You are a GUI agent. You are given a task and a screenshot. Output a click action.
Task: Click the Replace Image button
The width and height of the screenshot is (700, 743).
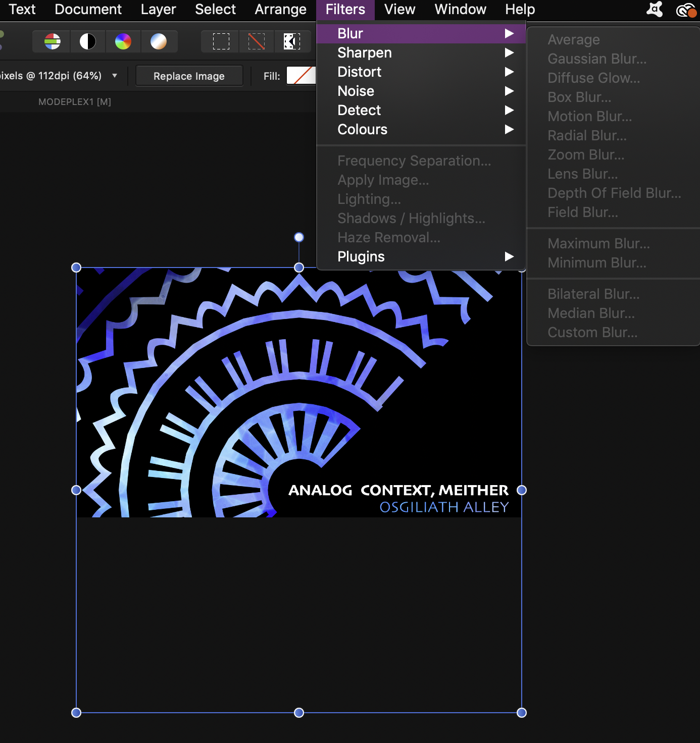(189, 76)
